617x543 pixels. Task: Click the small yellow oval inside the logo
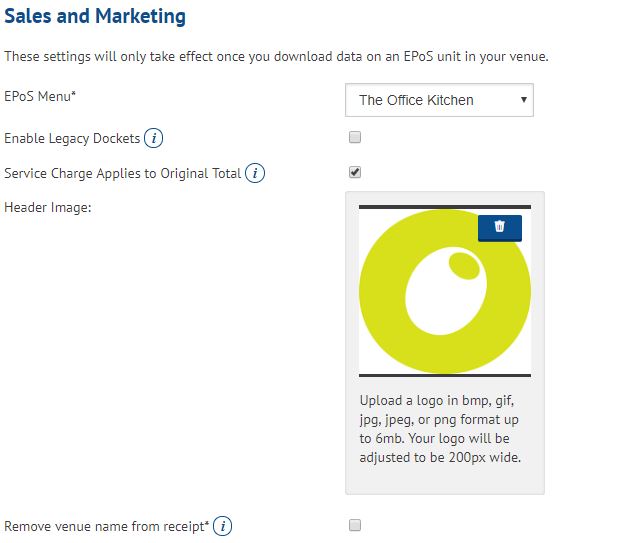click(463, 265)
